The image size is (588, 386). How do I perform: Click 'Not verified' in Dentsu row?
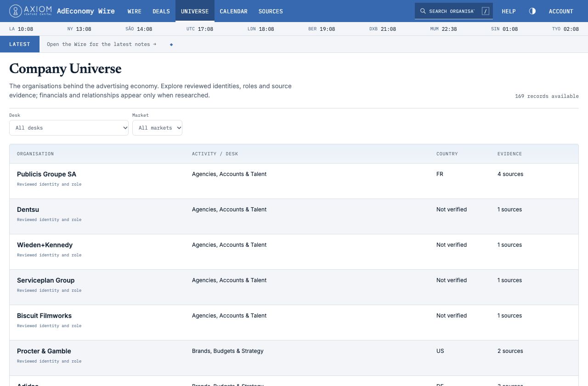[452, 210]
